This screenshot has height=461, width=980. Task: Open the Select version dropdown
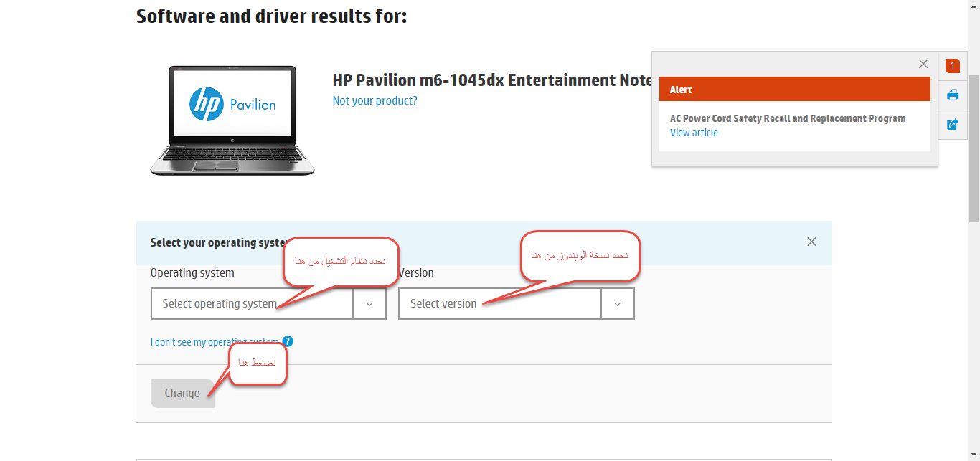pos(517,303)
